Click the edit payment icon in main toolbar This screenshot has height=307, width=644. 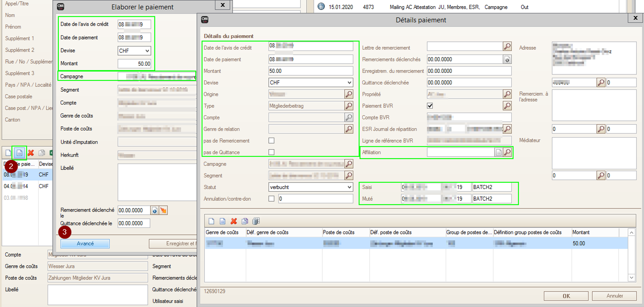[x=19, y=153]
